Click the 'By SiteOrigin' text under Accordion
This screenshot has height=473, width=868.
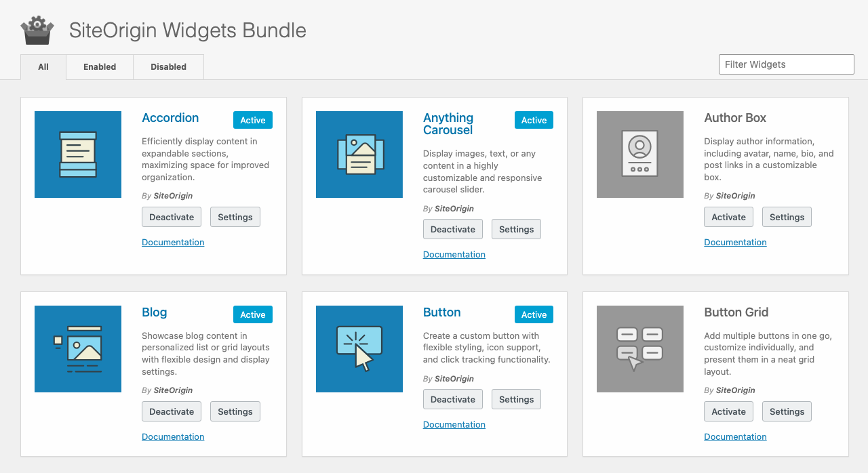click(167, 196)
